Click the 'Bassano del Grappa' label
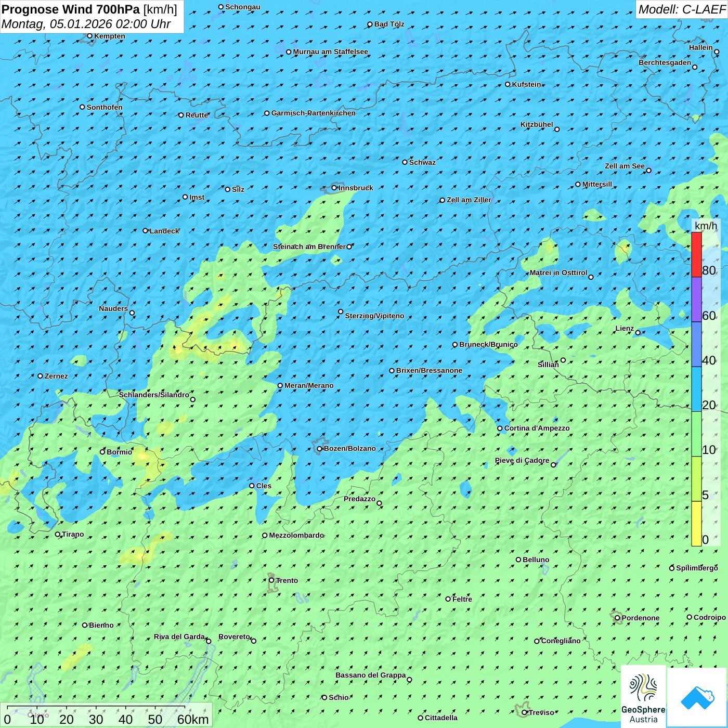 (371, 675)
